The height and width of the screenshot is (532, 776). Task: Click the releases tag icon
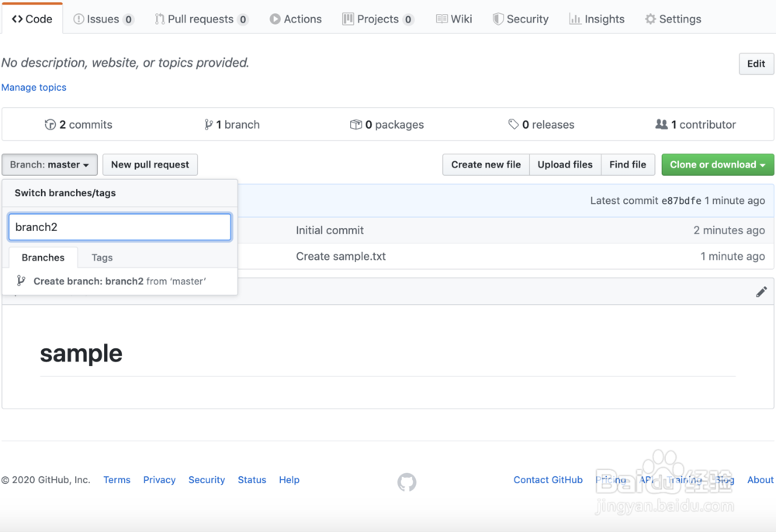click(x=514, y=124)
